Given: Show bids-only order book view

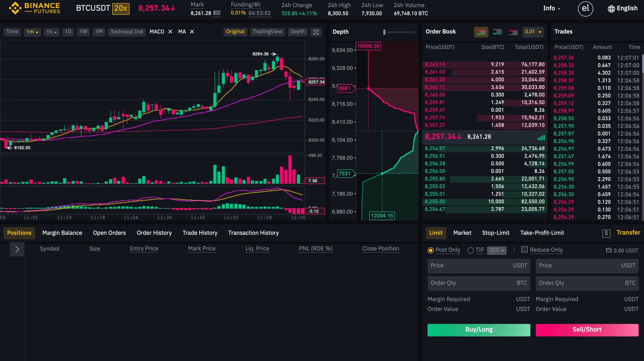Looking at the screenshot, I should click(497, 32).
